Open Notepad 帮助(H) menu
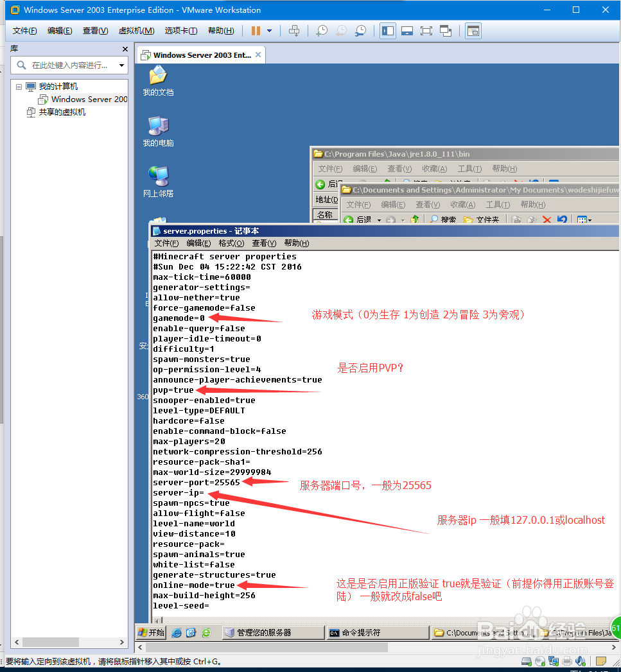The height and width of the screenshot is (672, 621). [x=296, y=243]
